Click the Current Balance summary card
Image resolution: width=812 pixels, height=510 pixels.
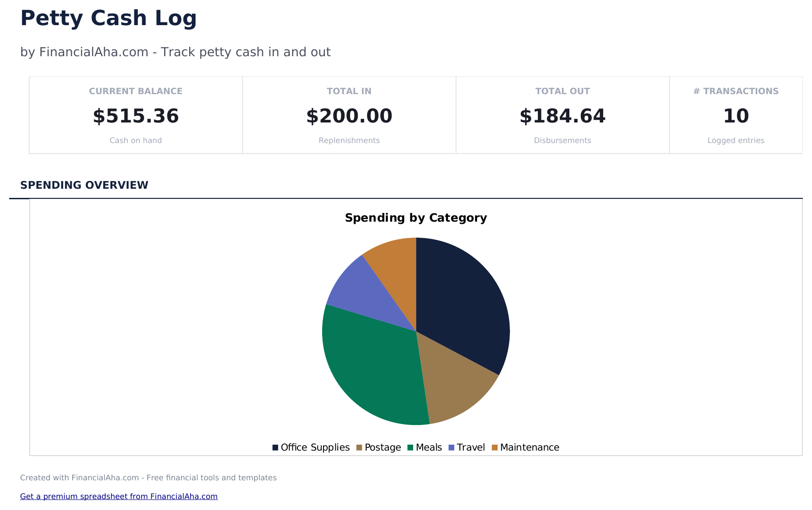tap(135, 115)
